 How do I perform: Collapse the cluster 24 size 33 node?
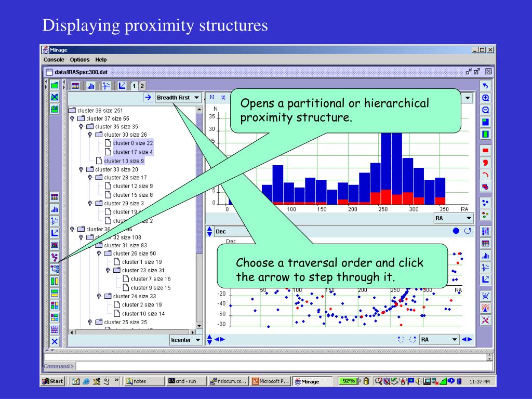[99, 296]
